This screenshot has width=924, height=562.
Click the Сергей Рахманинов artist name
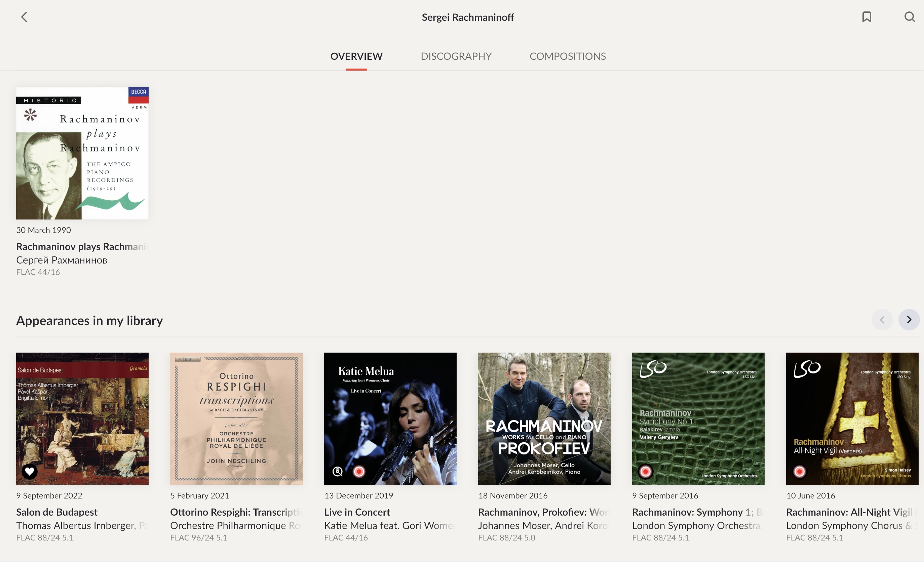[x=62, y=260]
